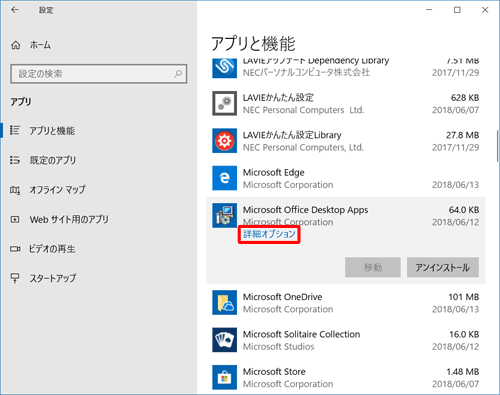
Task: Go back with the arrow icon
Action: tap(15, 10)
